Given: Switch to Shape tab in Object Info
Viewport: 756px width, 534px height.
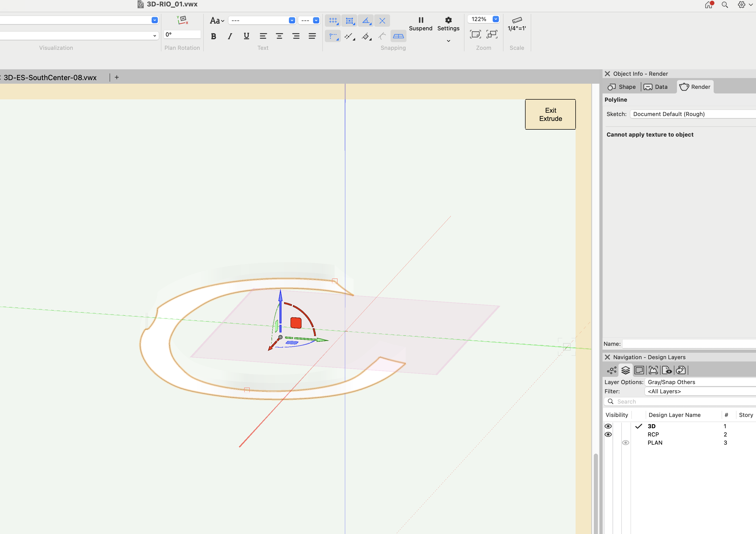Looking at the screenshot, I should point(622,87).
